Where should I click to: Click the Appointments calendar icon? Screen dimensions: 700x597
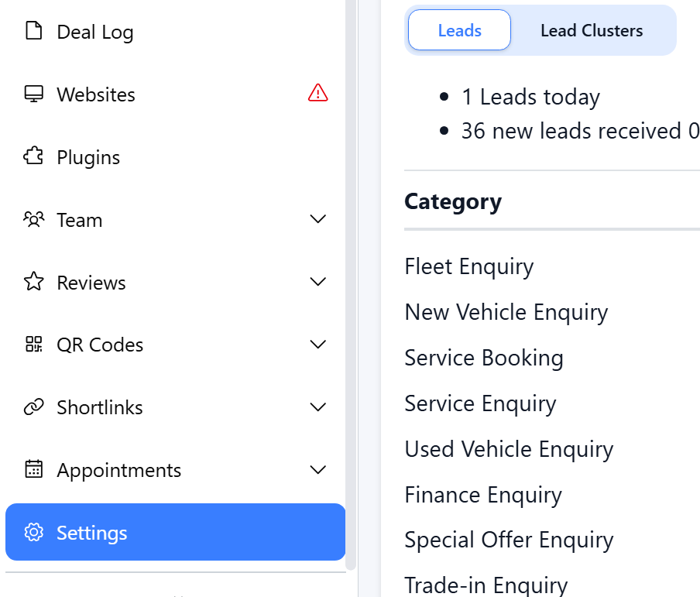[33, 470]
